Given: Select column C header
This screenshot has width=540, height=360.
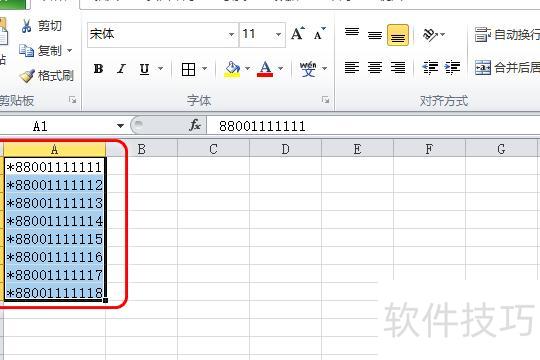Looking at the screenshot, I should (213, 150).
